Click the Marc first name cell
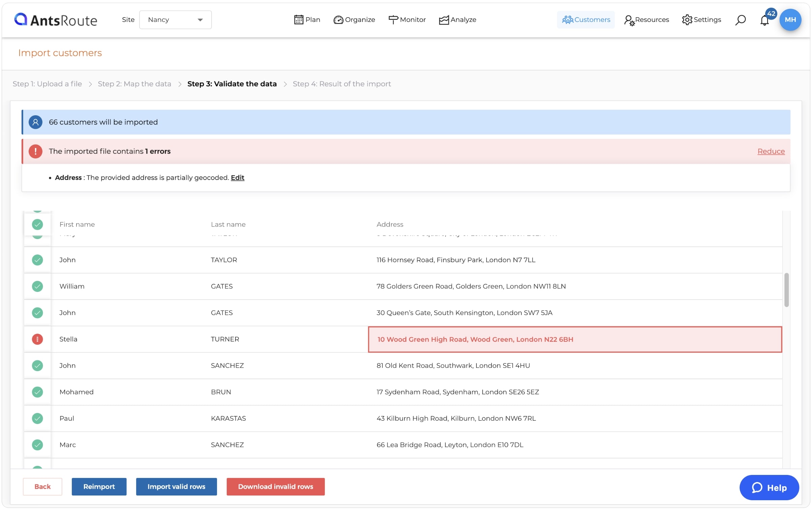812x510 pixels. point(67,445)
